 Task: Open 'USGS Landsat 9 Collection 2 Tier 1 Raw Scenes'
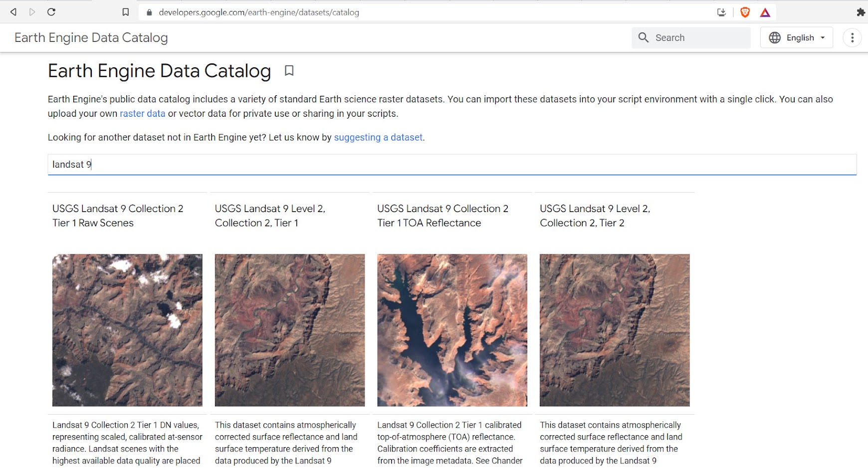[118, 216]
